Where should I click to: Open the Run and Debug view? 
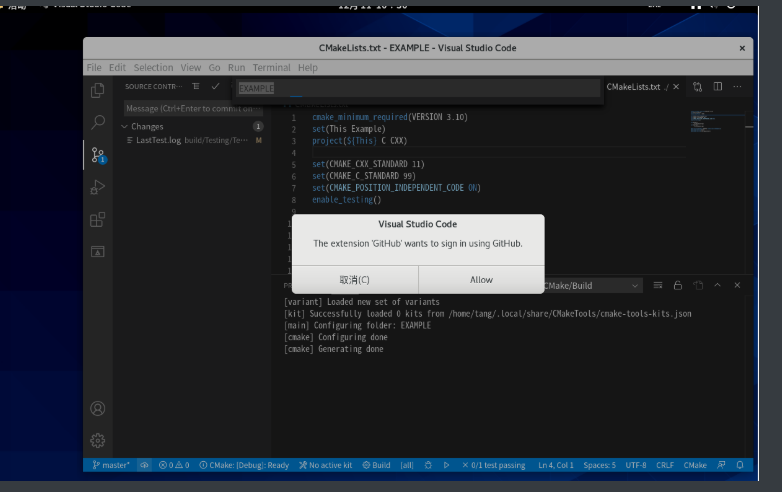(98, 187)
